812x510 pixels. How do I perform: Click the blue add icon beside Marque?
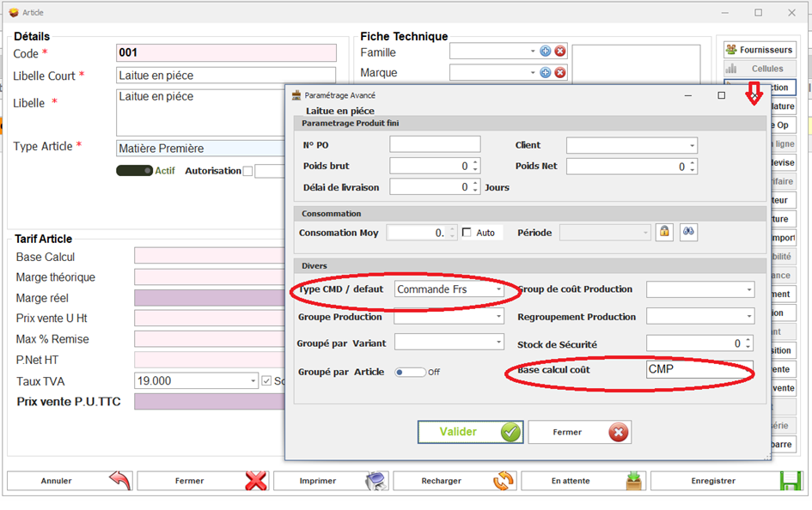click(545, 72)
